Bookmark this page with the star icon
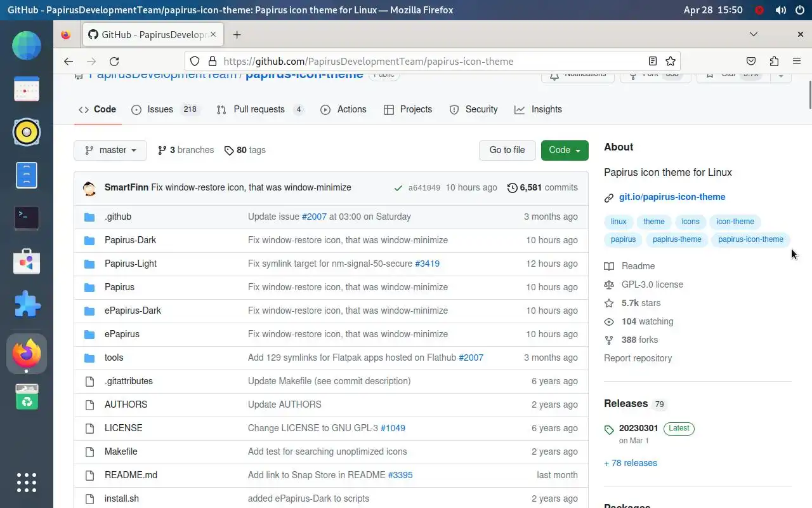812x508 pixels. pyautogui.click(x=670, y=62)
